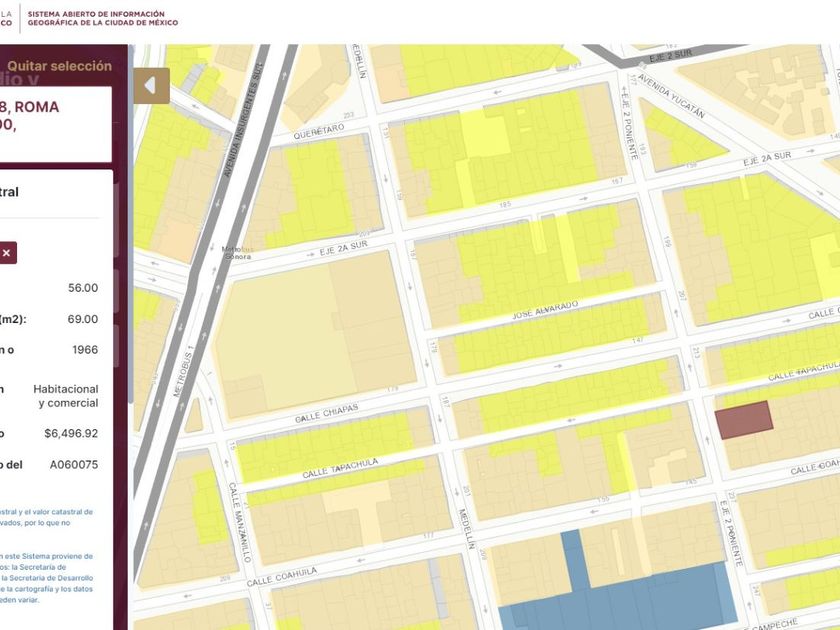Collapse the side panel with the arrow button

click(x=151, y=86)
